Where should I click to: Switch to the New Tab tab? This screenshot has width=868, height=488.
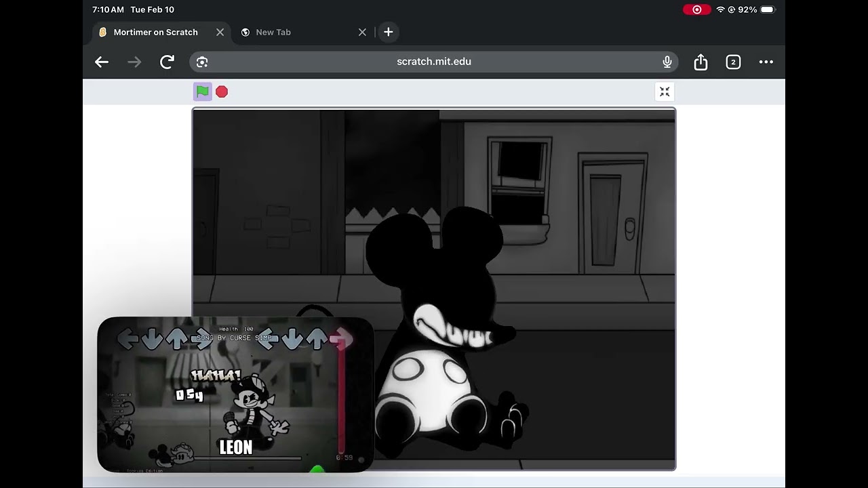[273, 32]
